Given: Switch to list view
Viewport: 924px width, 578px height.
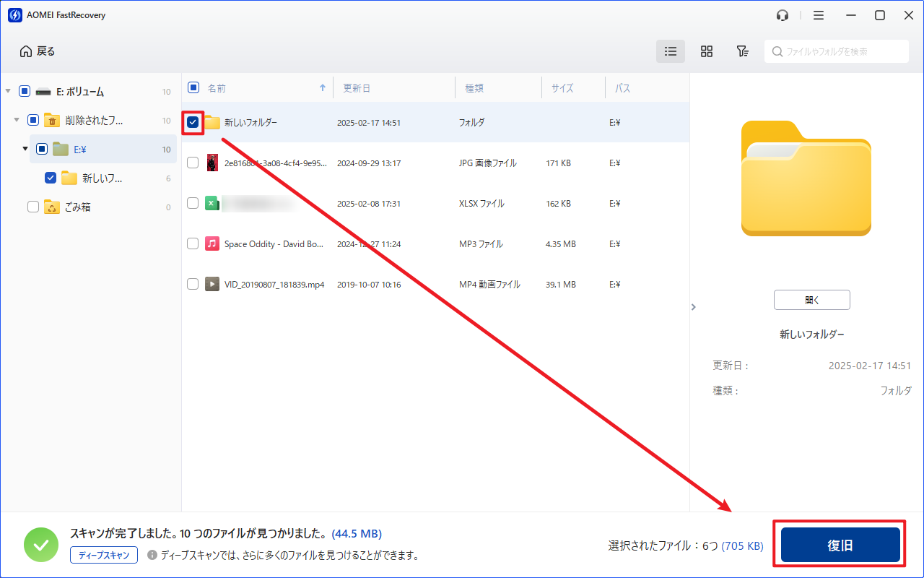Looking at the screenshot, I should (x=671, y=51).
